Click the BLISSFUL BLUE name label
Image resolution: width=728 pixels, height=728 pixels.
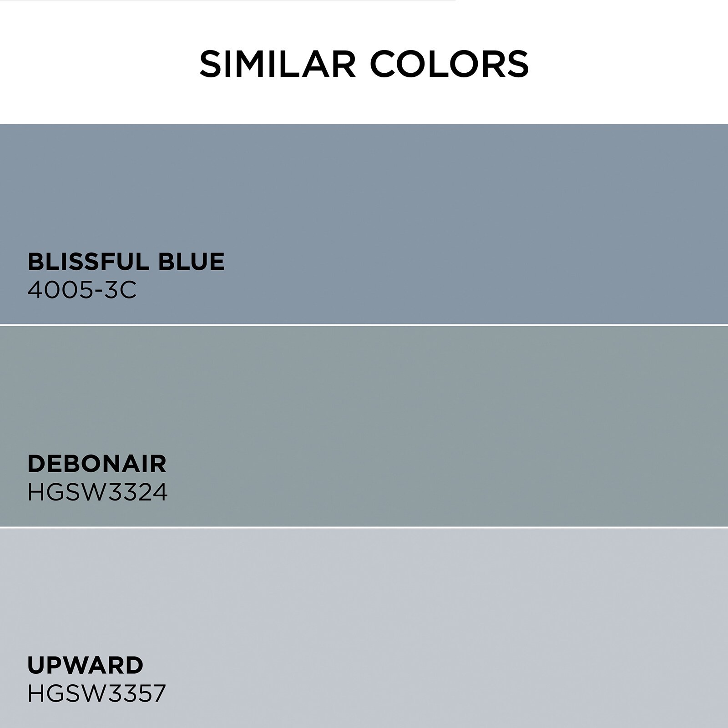pyautogui.click(x=126, y=262)
